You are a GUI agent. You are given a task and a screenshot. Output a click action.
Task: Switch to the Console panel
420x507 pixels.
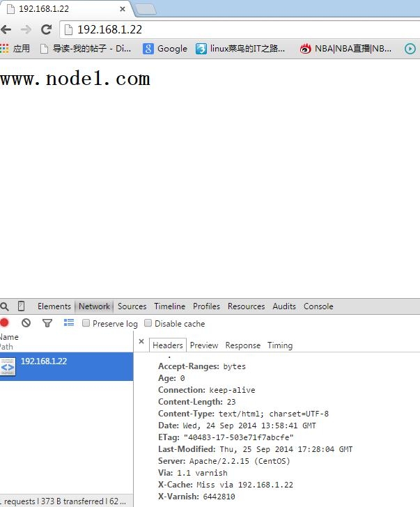(318, 306)
